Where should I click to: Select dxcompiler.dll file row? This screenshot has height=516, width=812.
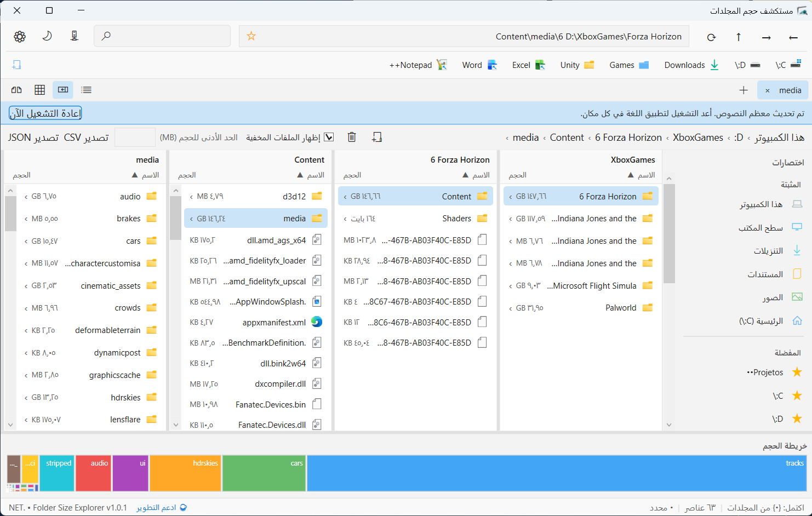point(255,384)
